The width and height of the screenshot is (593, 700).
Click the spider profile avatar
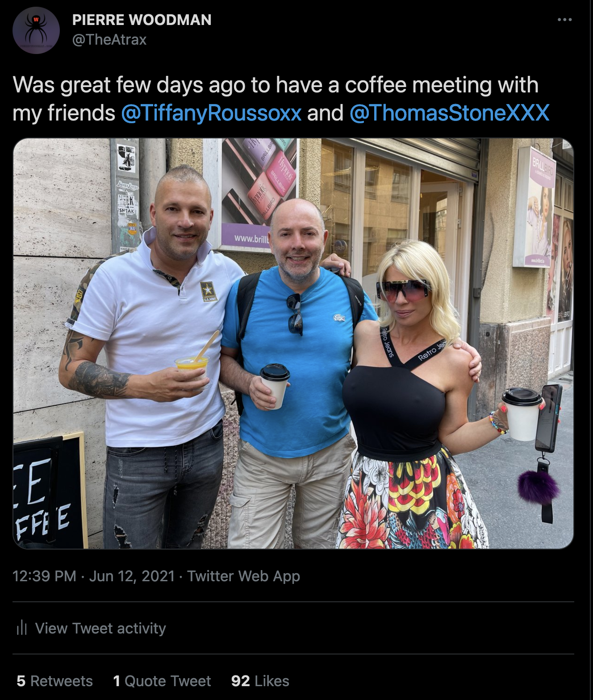coord(36,30)
